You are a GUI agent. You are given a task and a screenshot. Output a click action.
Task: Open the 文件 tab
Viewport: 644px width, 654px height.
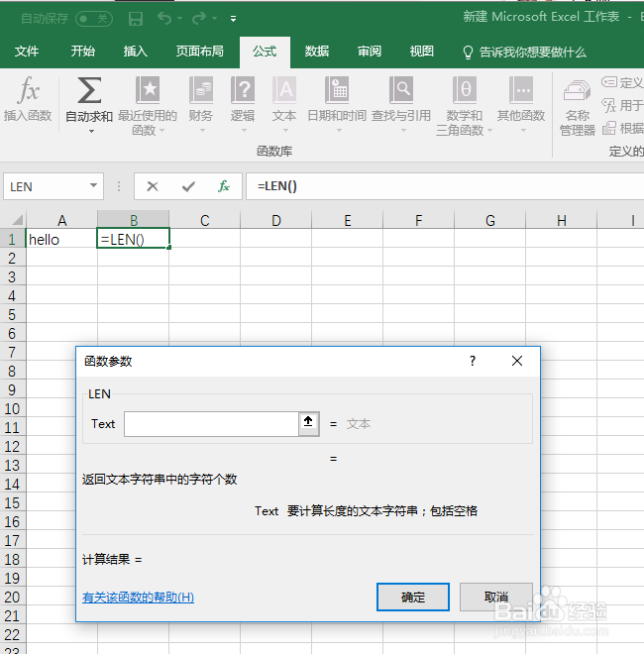click(27, 52)
